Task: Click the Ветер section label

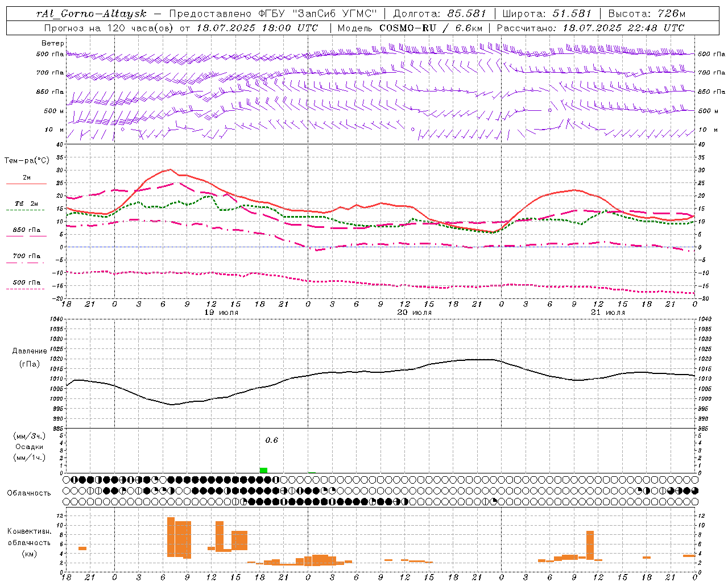Action: coord(52,43)
